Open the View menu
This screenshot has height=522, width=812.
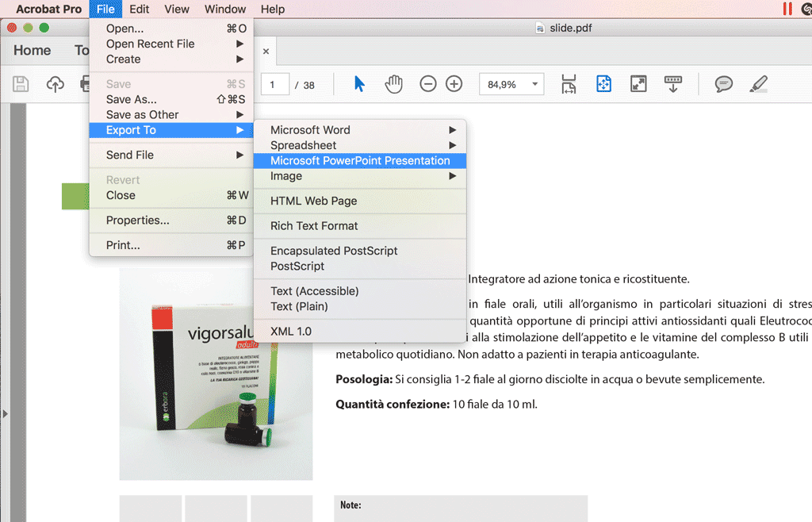[177, 9]
